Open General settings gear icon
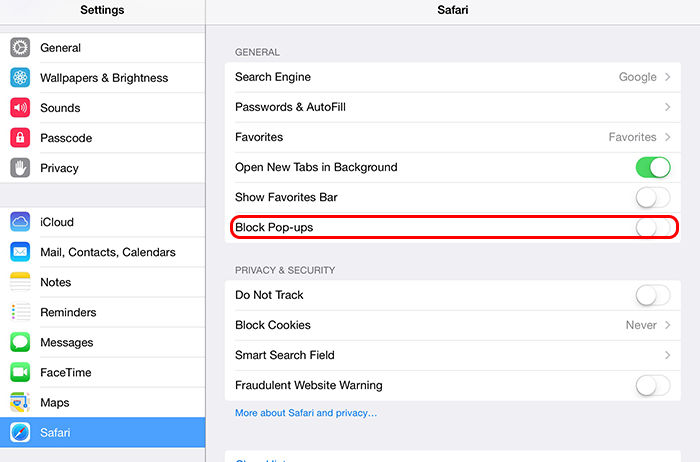This screenshot has height=462, width=700. pos(20,48)
